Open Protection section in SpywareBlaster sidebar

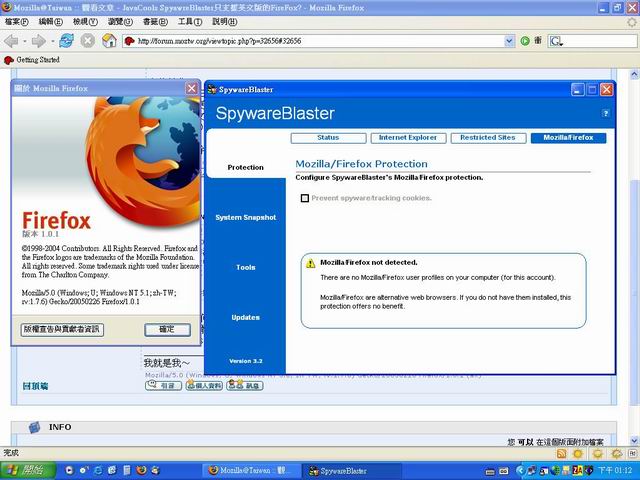click(x=245, y=167)
